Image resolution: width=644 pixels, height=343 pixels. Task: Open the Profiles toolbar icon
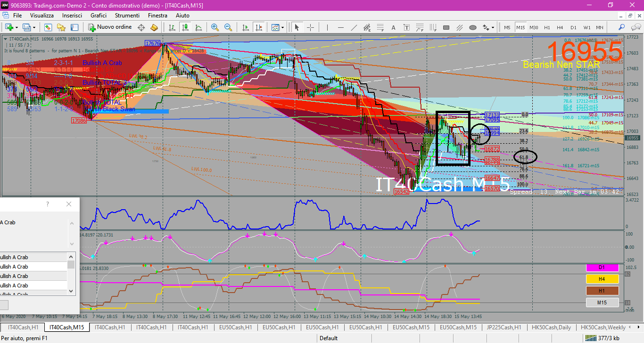point(26,27)
